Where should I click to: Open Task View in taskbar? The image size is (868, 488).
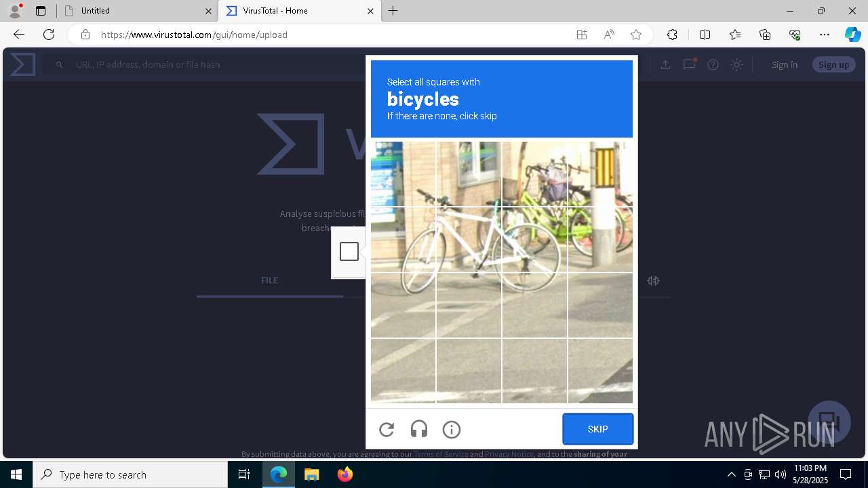pyautogui.click(x=244, y=474)
